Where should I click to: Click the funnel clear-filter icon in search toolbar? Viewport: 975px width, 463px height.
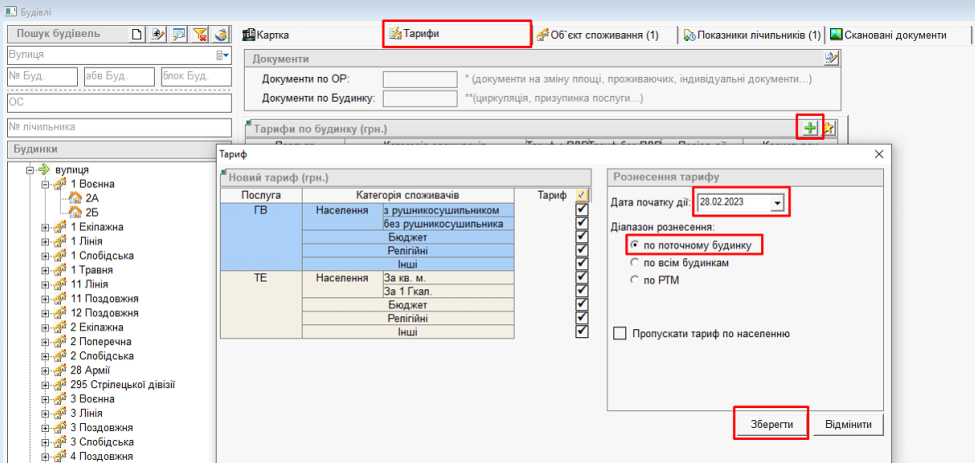(199, 34)
